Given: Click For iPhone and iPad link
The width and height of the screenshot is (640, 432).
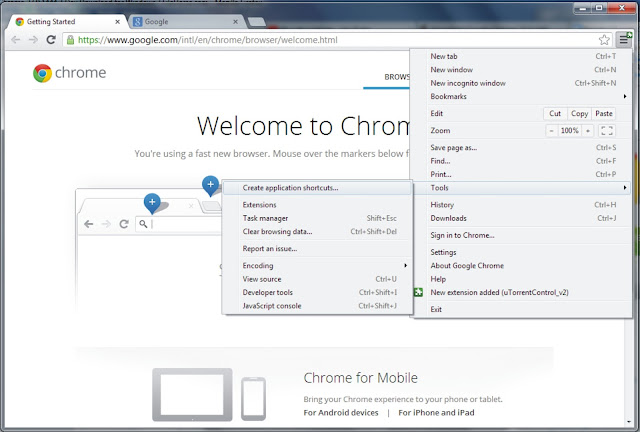Looking at the screenshot, I should pos(436,413).
